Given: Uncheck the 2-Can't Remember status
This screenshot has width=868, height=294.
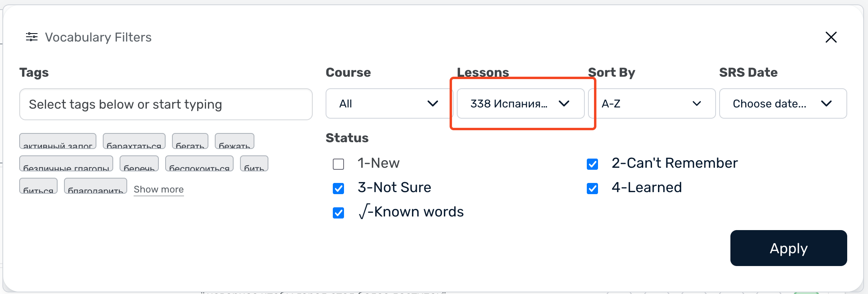Looking at the screenshot, I should 592,164.
